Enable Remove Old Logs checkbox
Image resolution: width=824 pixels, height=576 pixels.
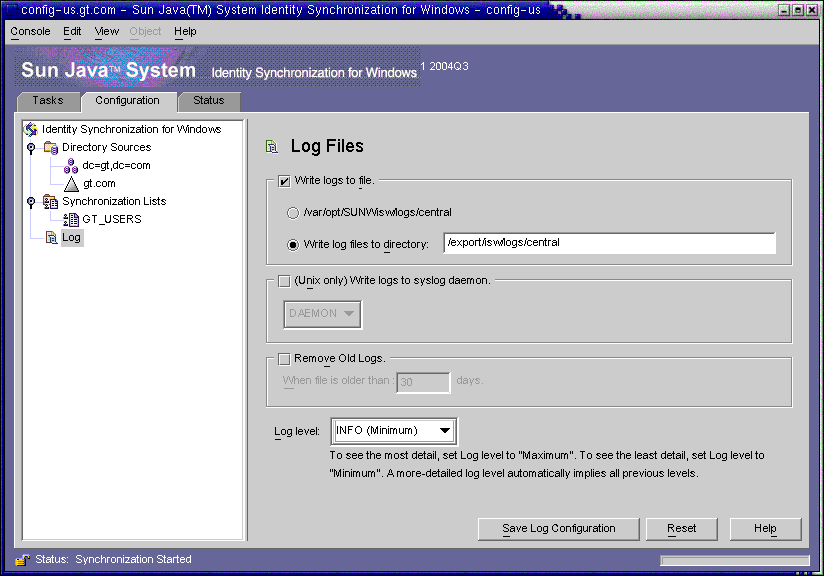pos(284,359)
